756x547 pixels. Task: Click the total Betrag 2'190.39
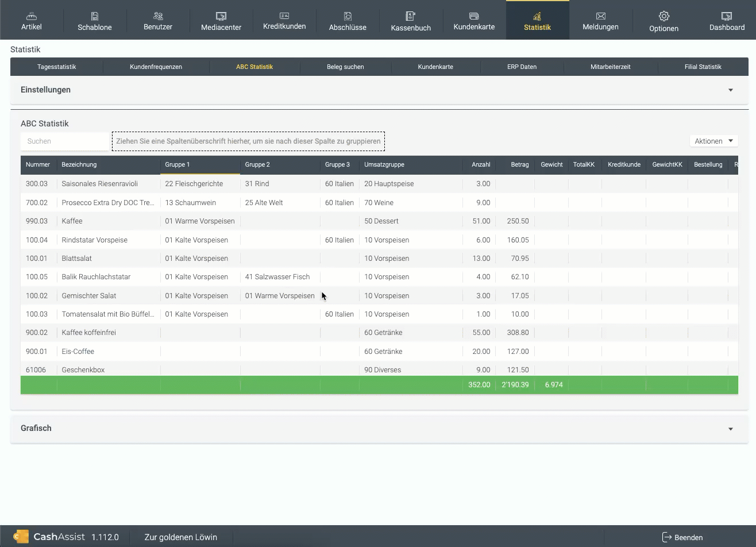tap(515, 385)
